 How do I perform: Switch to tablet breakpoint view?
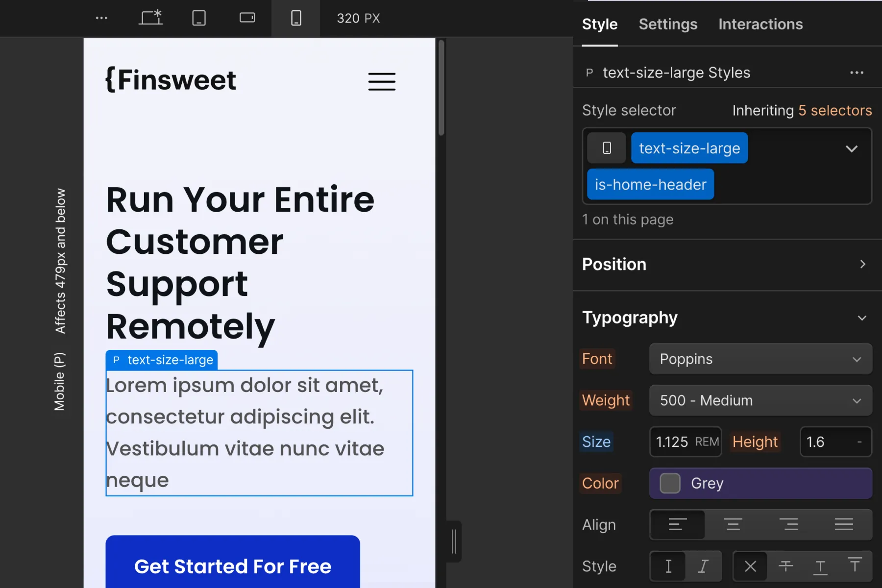click(x=199, y=18)
